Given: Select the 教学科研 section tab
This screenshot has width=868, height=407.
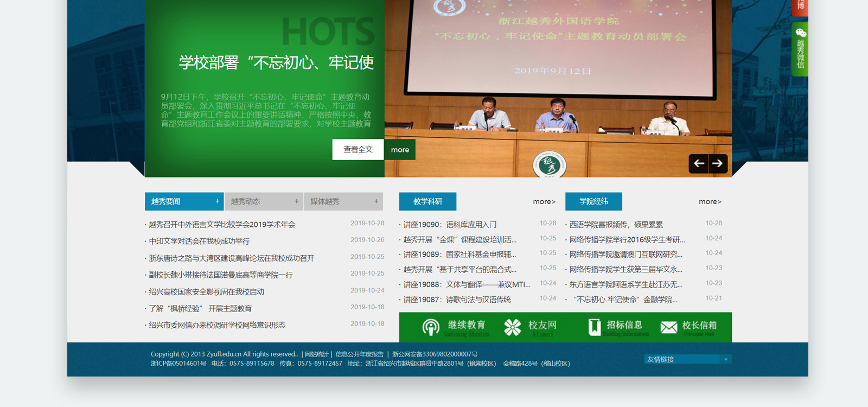Looking at the screenshot, I should pos(427,201).
